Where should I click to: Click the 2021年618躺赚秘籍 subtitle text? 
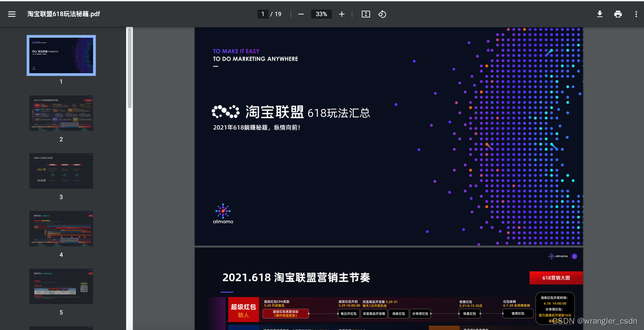[257, 128]
